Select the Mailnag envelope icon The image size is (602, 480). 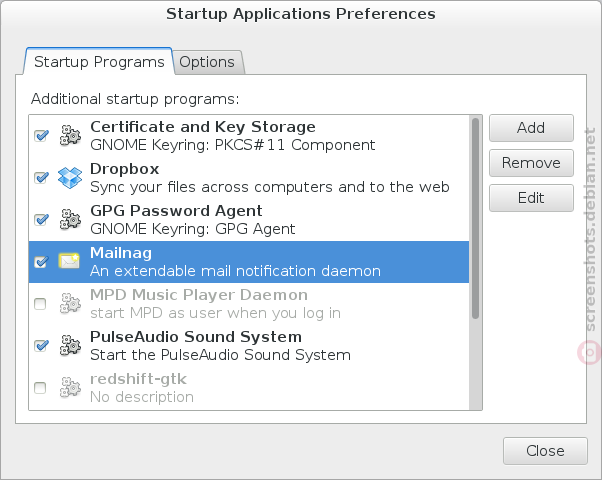(x=69, y=261)
